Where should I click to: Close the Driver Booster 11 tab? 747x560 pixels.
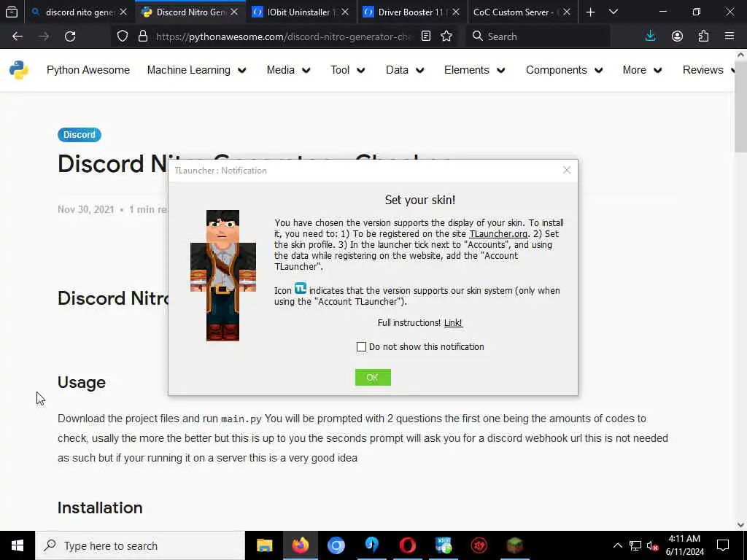click(x=456, y=12)
